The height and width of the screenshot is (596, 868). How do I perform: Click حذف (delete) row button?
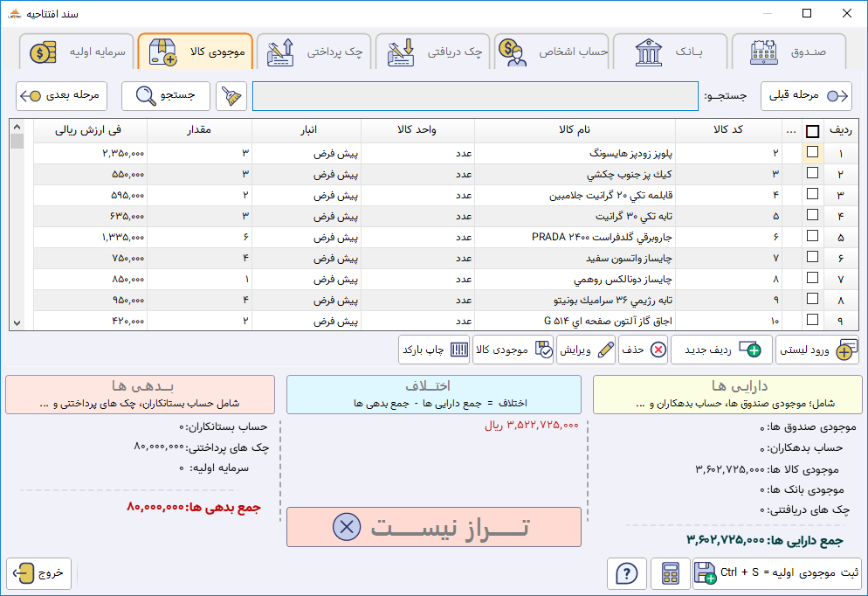[644, 350]
